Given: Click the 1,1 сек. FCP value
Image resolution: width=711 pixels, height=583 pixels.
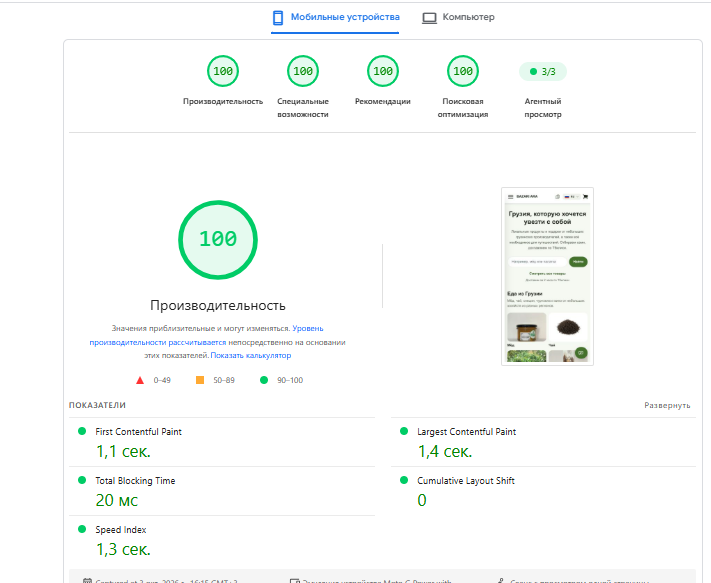Looking at the screenshot, I should click(x=123, y=452).
